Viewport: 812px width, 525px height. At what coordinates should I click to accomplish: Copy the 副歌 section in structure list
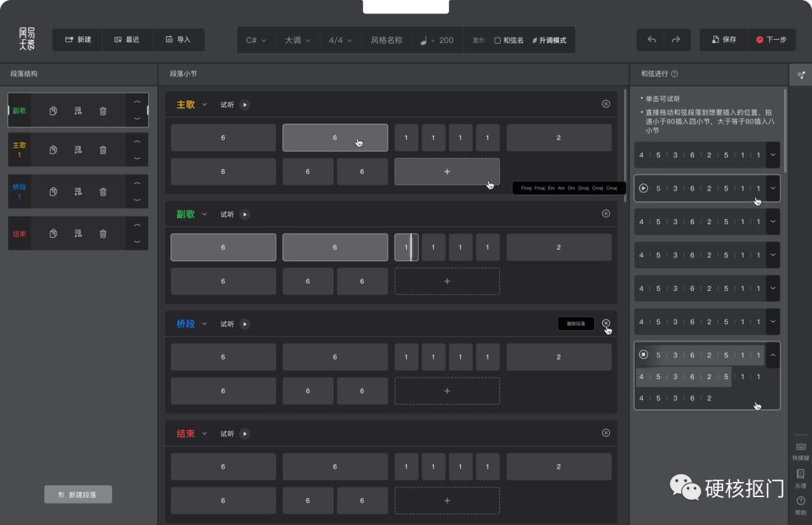[x=53, y=111]
